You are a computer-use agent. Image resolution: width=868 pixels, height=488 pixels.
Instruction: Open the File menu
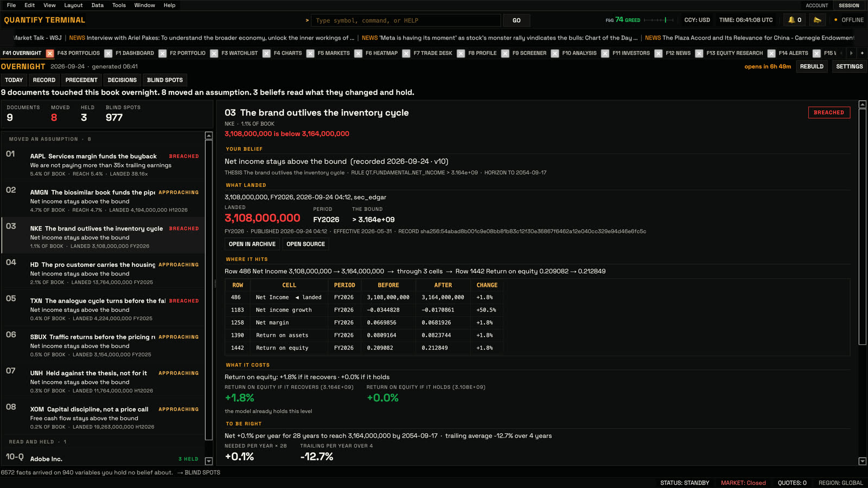(x=11, y=5)
